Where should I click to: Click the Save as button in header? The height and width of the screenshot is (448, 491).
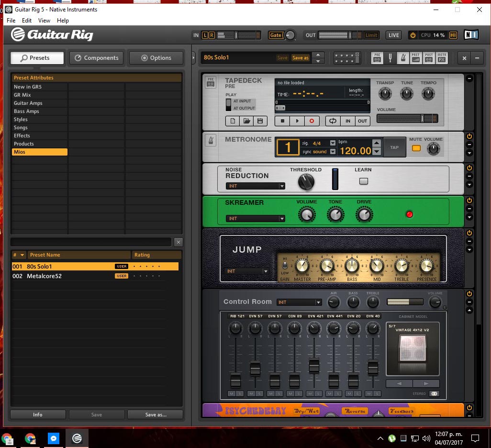pyautogui.click(x=301, y=57)
